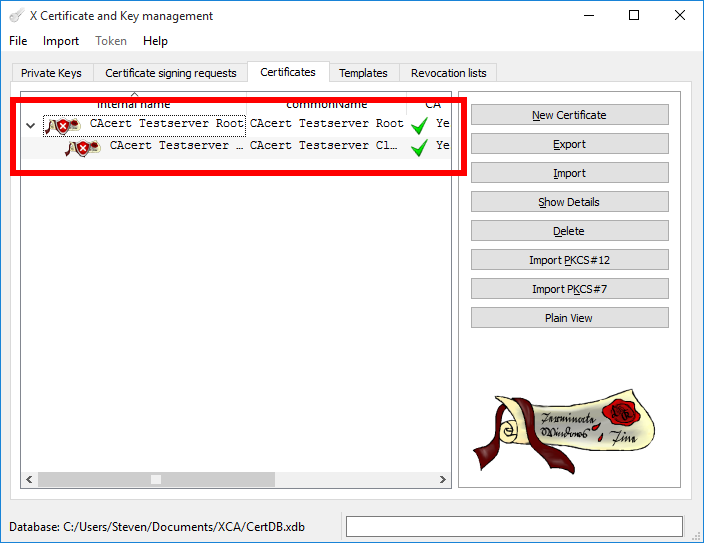Click the Show Details button
The width and height of the screenshot is (704, 543).
(569, 202)
